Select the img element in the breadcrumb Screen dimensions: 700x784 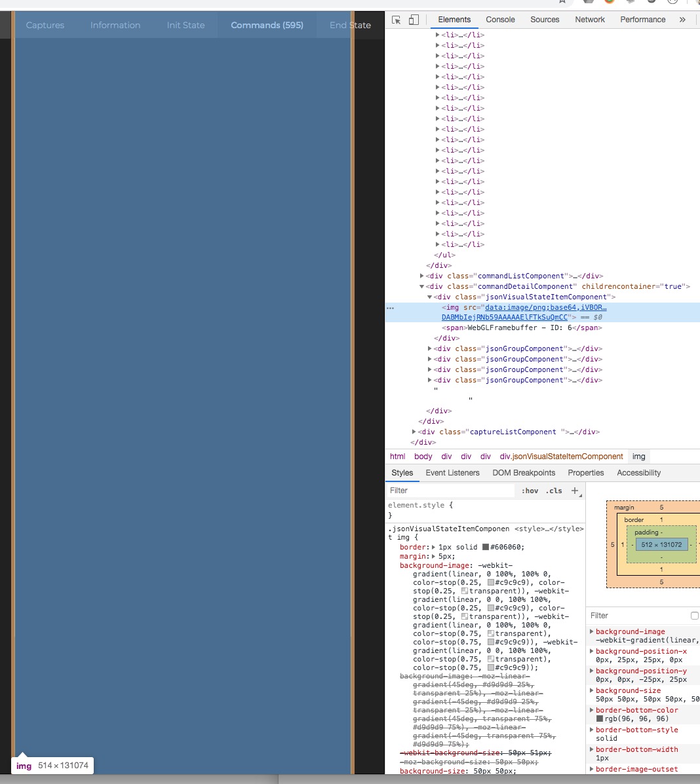pos(638,457)
